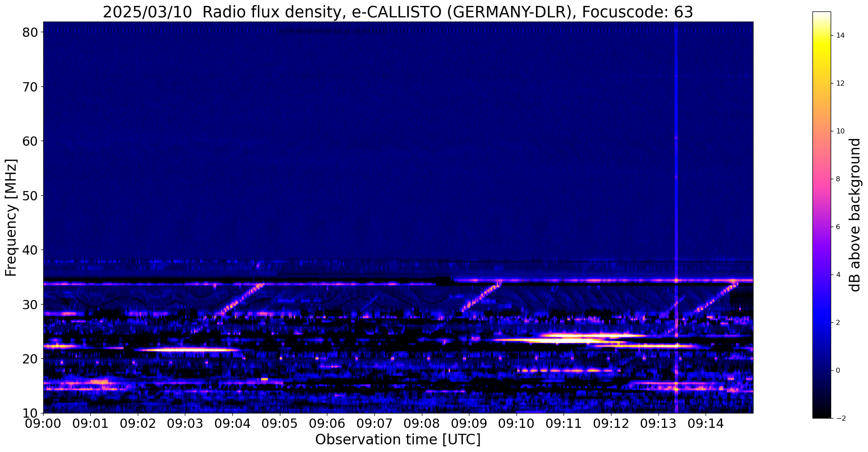The image size is (868, 452).
Task: Click the 40 MHz frequency tick label
Action: pyautogui.click(x=30, y=250)
